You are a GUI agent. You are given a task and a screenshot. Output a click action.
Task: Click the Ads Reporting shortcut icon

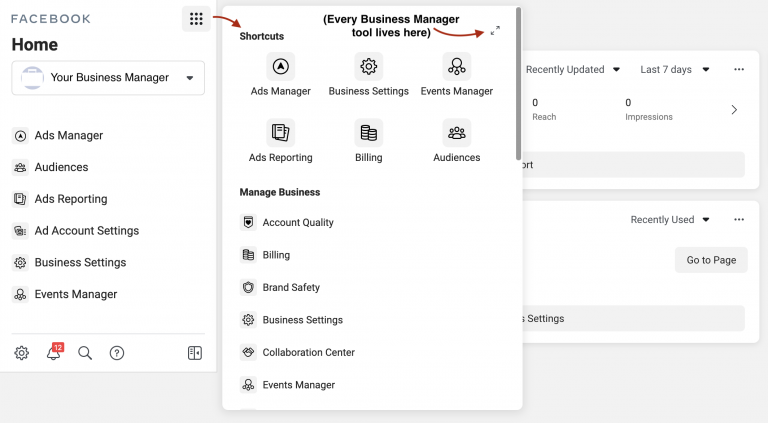click(x=281, y=133)
